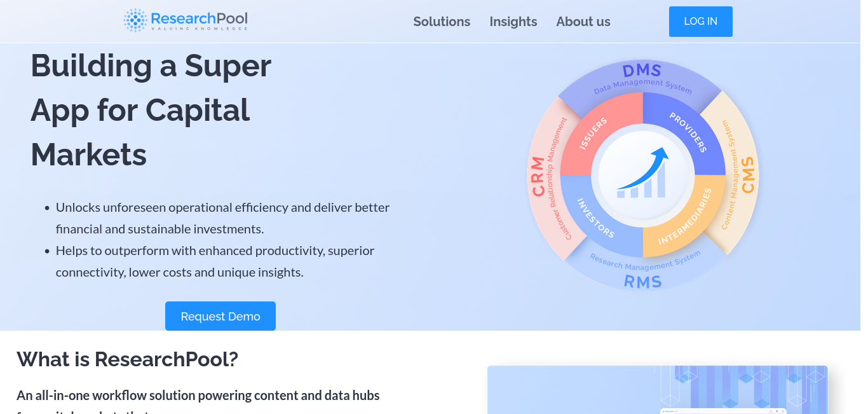This screenshot has width=868, height=414.
Task: Click the "Content Management System" curved text
Action: [x=729, y=175]
